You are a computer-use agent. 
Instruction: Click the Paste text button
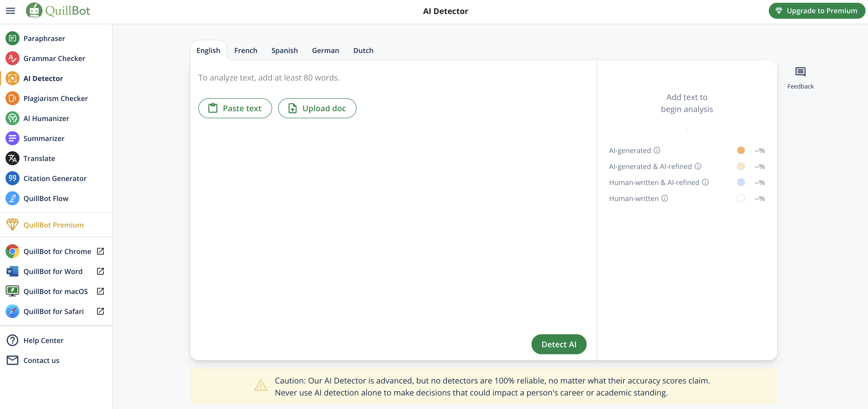tap(235, 108)
